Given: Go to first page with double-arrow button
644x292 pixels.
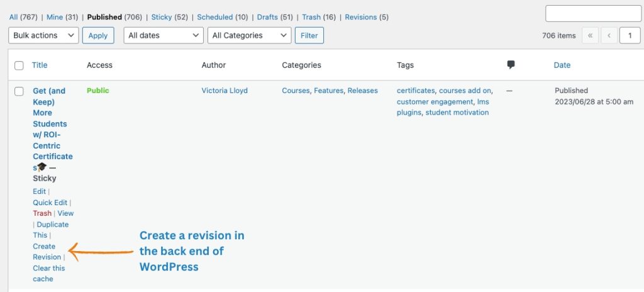Looking at the screenshot, I should 590,36.
